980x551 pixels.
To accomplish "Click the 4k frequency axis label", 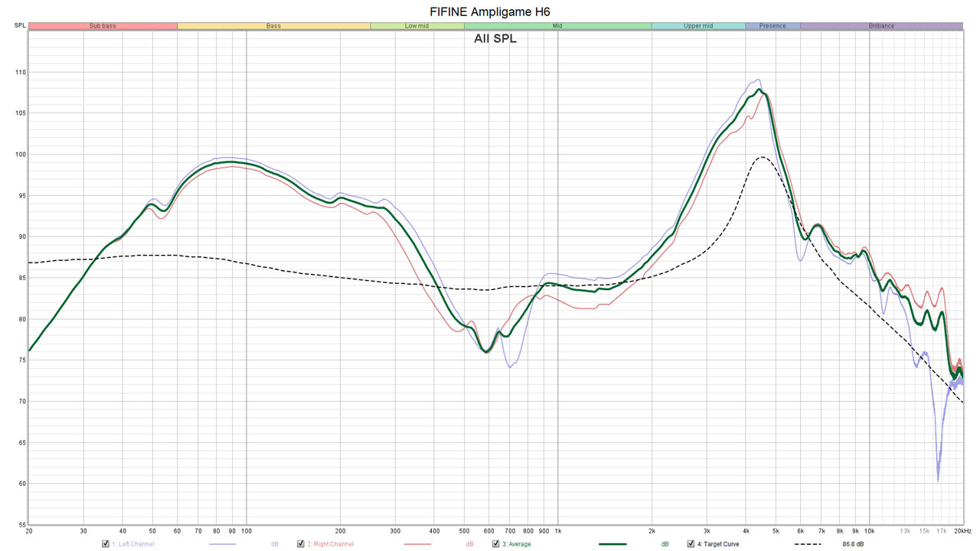I will click(x=746, y=530).
